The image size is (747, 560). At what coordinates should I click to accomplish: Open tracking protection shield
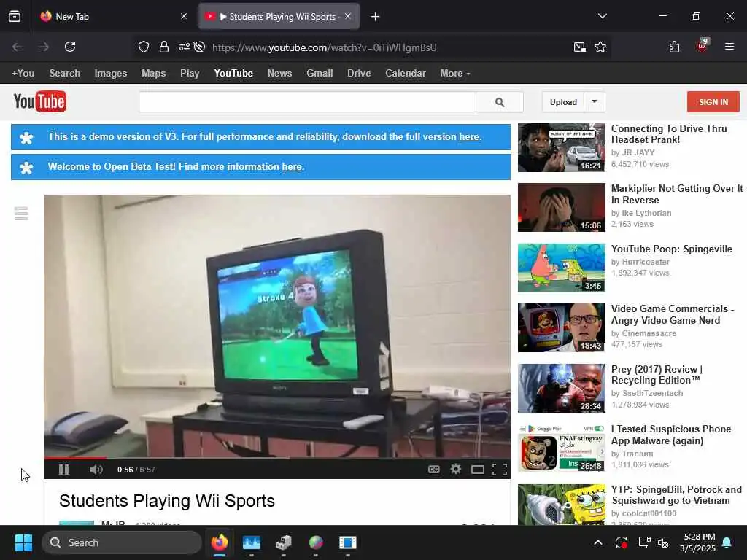(144, 47)
